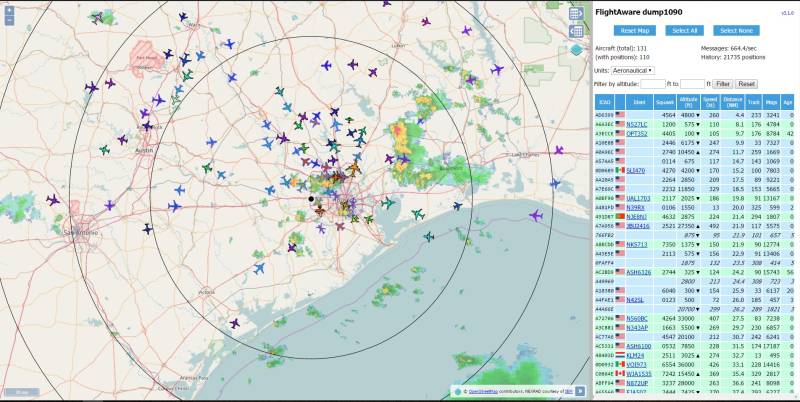800x402 pixels.
Task: Zoom out the map with minus button
Action: pyautogui.click(x=7, y=20)
